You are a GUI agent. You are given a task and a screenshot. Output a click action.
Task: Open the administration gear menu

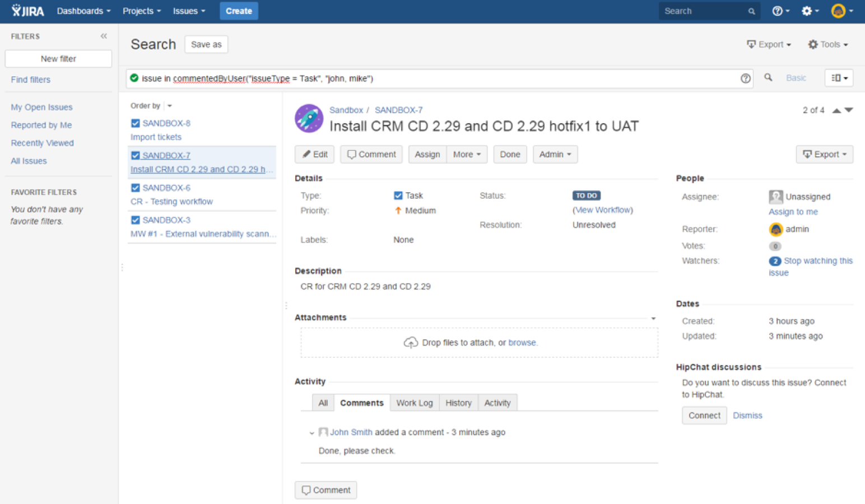click(x=810, y=11)
